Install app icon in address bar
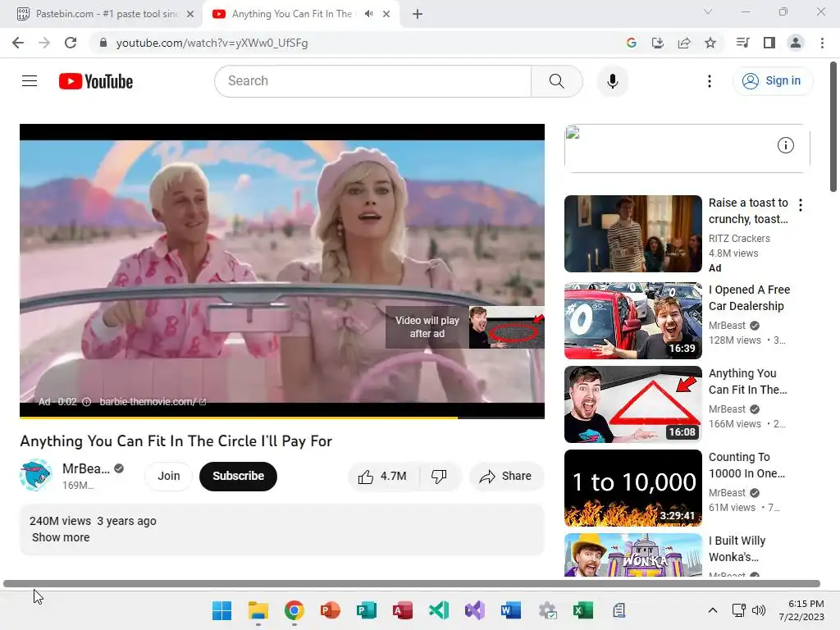840x630 pixels. (657, 43)
